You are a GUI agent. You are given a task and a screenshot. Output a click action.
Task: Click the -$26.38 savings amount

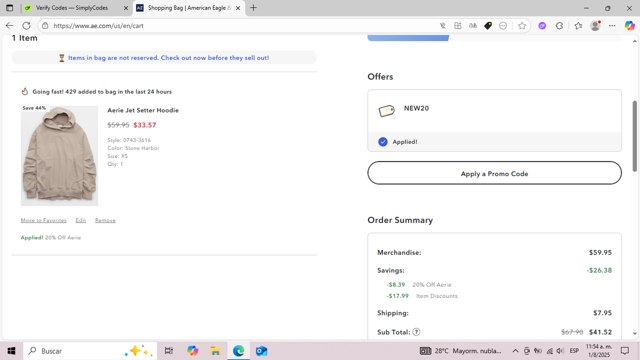(599, 270)
